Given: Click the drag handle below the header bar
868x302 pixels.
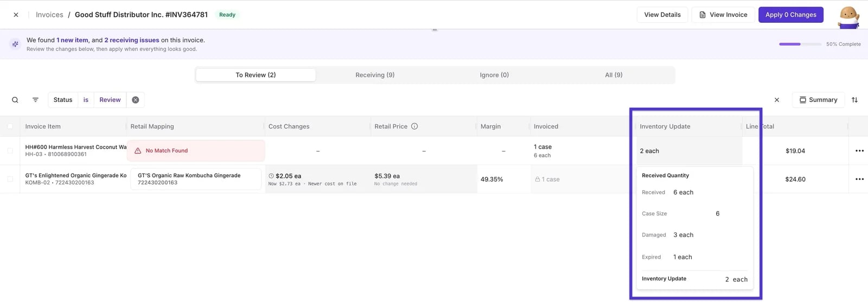Looking at the screenshot, I should click(434, 30).
